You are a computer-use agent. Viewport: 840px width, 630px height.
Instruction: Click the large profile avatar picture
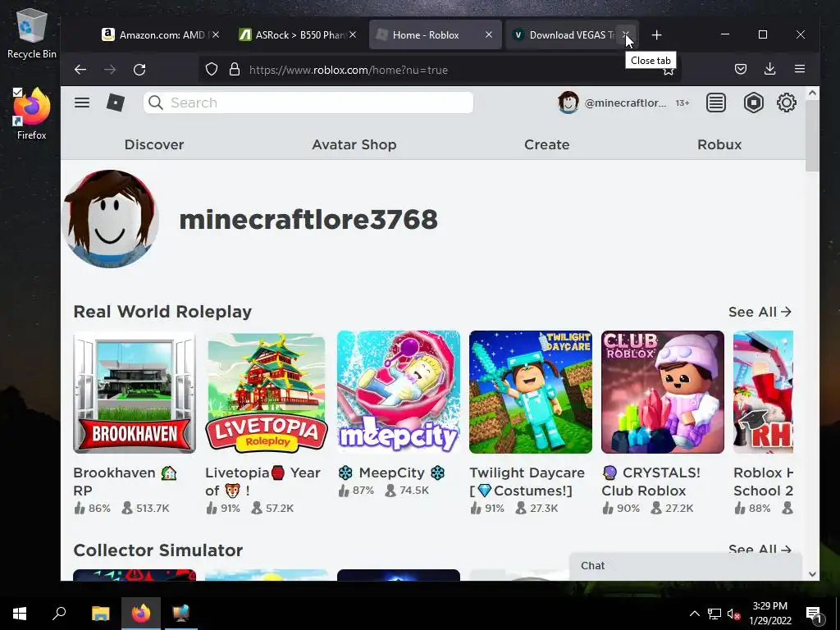[111, 218]
